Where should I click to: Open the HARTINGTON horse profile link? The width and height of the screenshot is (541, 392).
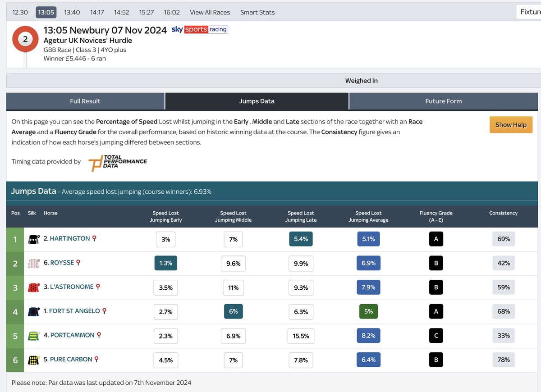point(70,239)
